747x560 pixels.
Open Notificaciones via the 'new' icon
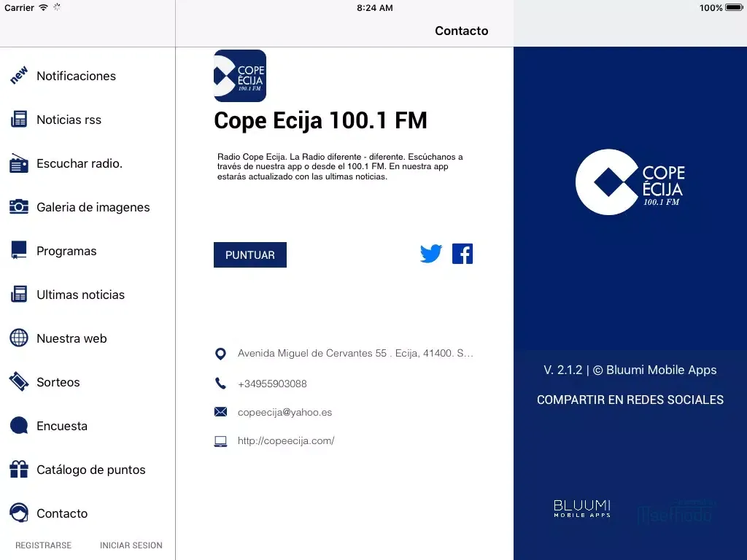[x=18, y=76]
